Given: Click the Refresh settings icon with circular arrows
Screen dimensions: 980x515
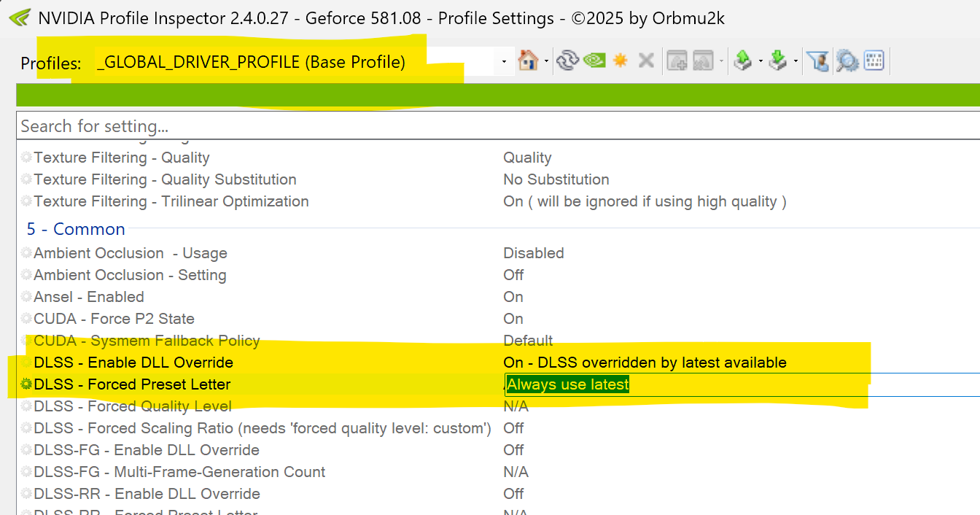Looking at the screenshot, I should pyautogui.click(x=567, y=61).
